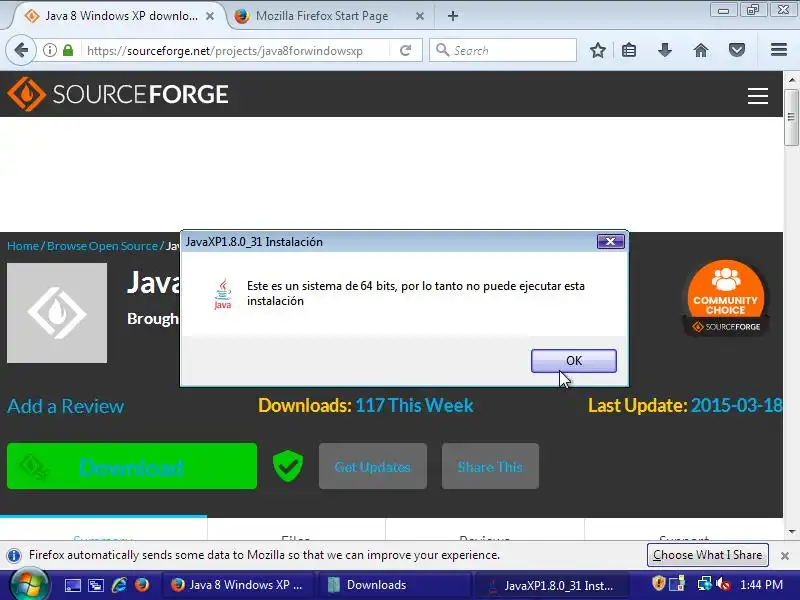The width and height of the screenshot is (800, 600).
Task: Click OK in the Java installer dialog
Action: [573, 361]
